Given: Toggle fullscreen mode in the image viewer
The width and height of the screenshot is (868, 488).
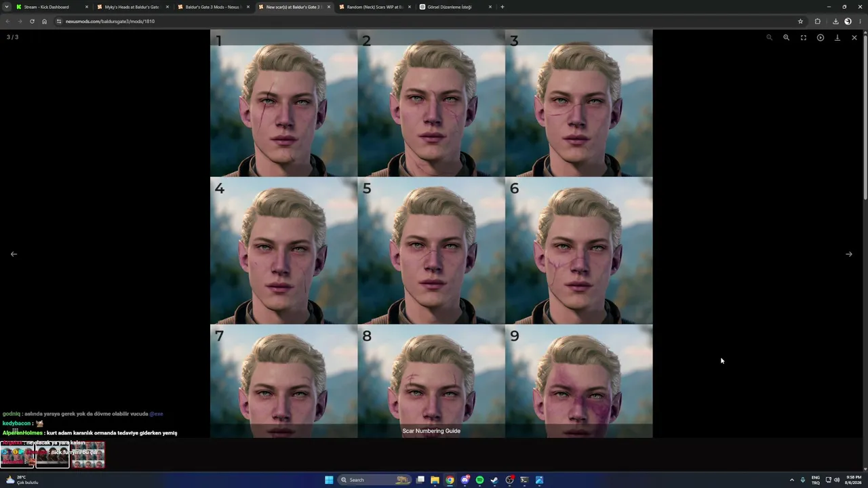Looking at the screenshot, I should pos(803,37).
